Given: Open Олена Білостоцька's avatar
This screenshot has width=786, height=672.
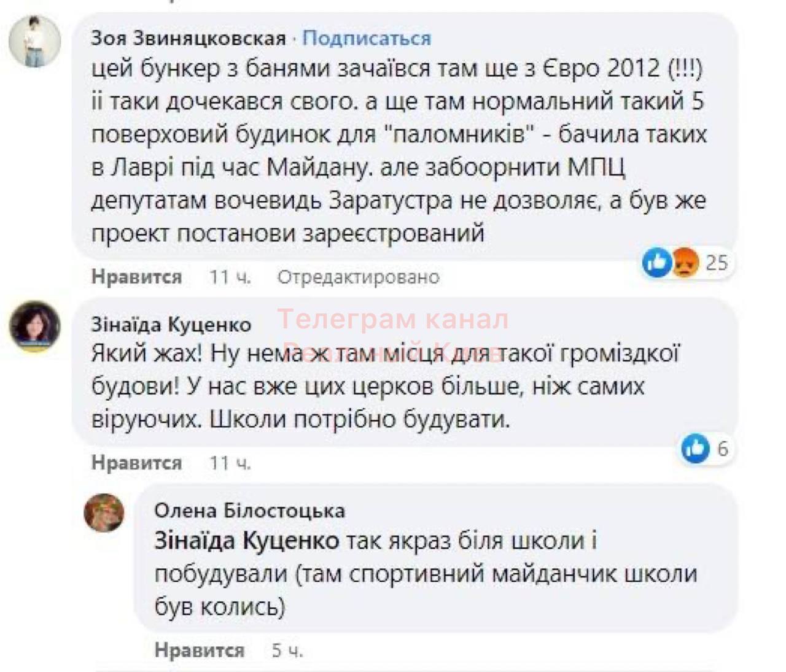Looking at the screenshot, I should [104, 513].
